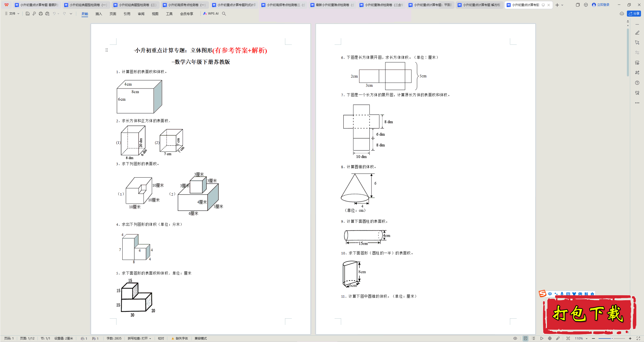644x342 pixels.
Task: Open the style beautify icon in sidebar
Action: click(x=637, y=63)
